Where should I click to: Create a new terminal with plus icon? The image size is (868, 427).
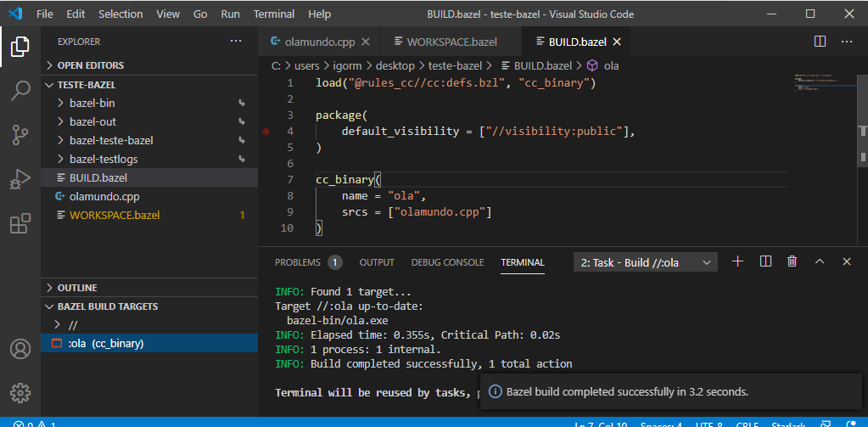[737, 261]
